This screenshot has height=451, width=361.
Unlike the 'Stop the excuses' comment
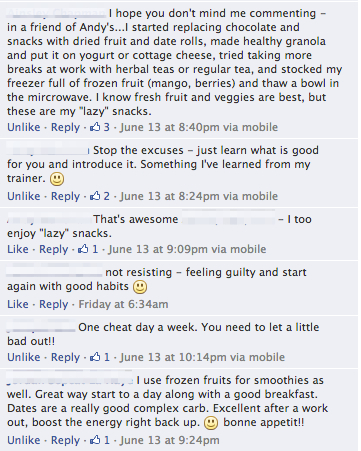[24, 196]
